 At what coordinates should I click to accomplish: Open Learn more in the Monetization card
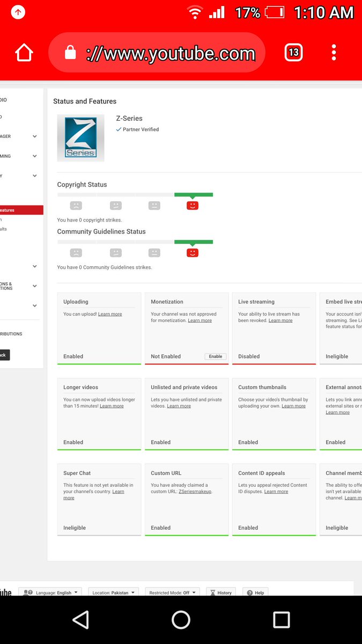coord(200,320)
